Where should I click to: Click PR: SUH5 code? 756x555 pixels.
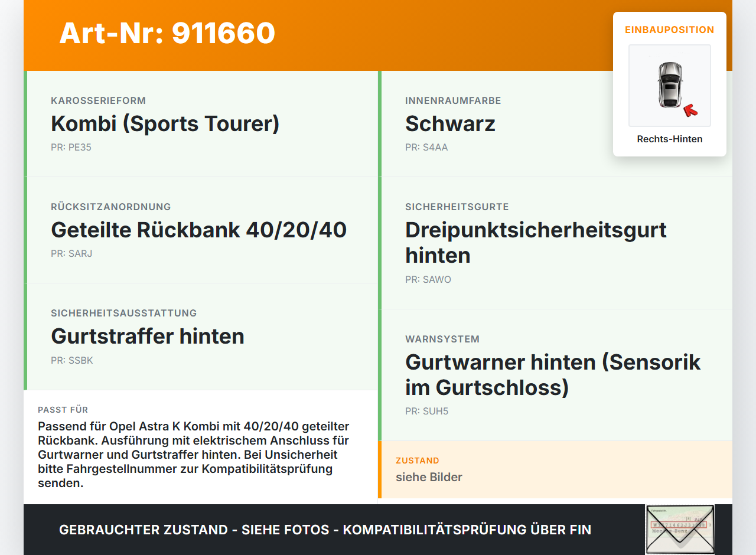[x=426, y=412]
